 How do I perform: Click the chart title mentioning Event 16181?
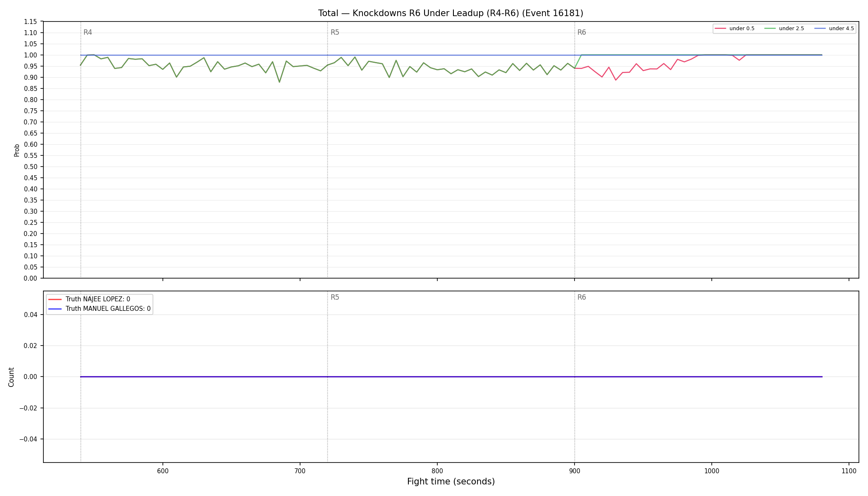point(451,13)
